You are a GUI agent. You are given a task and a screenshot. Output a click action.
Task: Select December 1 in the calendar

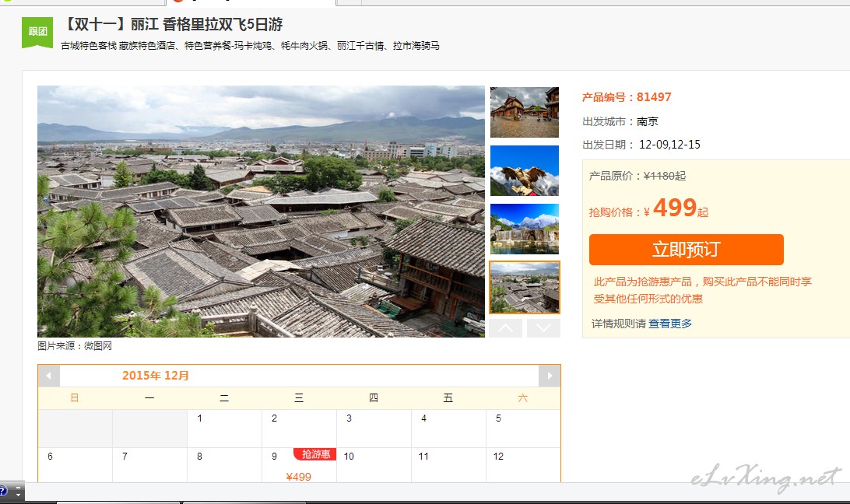point(224,428)
